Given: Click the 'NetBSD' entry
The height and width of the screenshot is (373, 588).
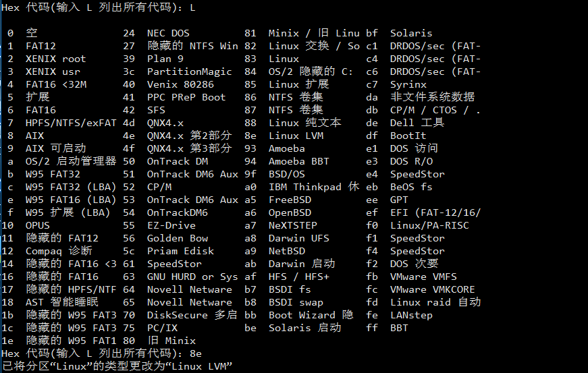Looking at the screenshot, I should point(287,251).
